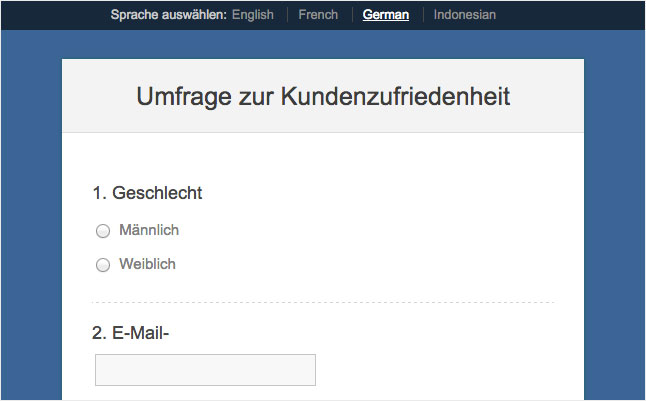The height and width of the screenshot is (401, 646).
Task: Click the "Weiblich" text label
Action: point(147,265)
